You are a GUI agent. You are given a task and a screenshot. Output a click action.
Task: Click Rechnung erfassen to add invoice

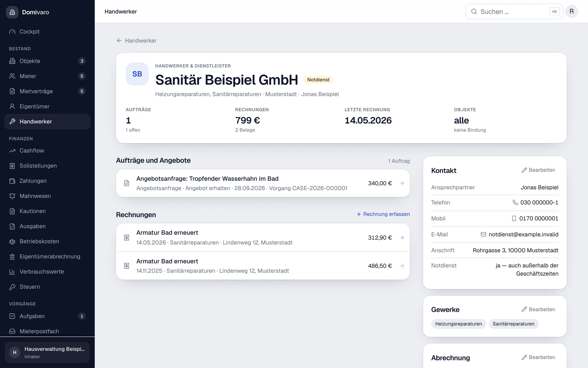pos(383,214)
